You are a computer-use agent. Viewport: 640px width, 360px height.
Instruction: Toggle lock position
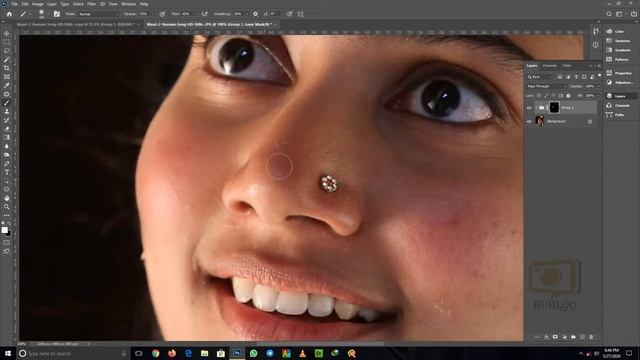point(553,96)
